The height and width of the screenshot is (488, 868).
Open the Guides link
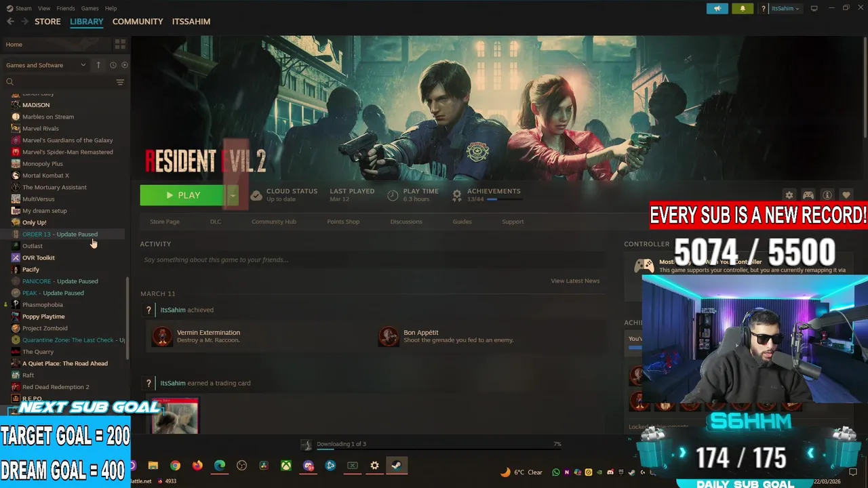[462, 222]
